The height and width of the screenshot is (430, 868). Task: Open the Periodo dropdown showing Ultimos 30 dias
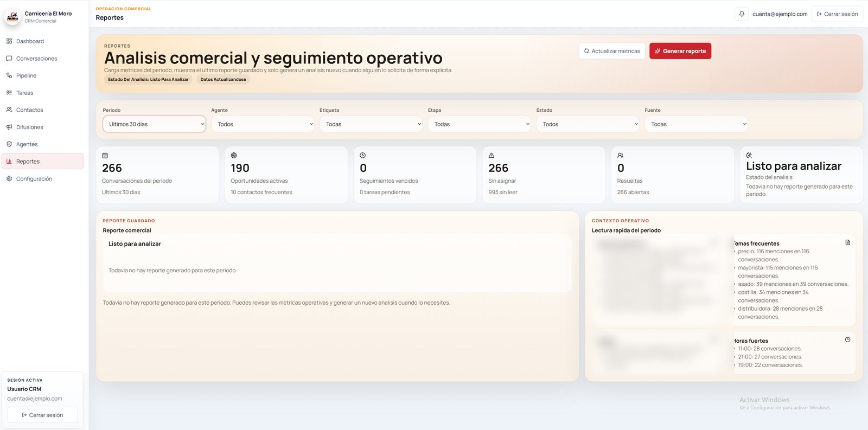point(154,124)
